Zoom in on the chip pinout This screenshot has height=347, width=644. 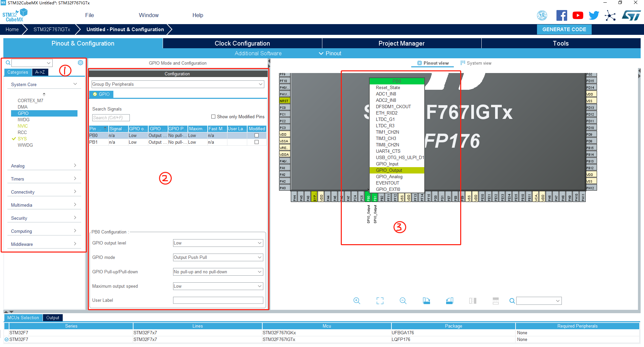357,301
